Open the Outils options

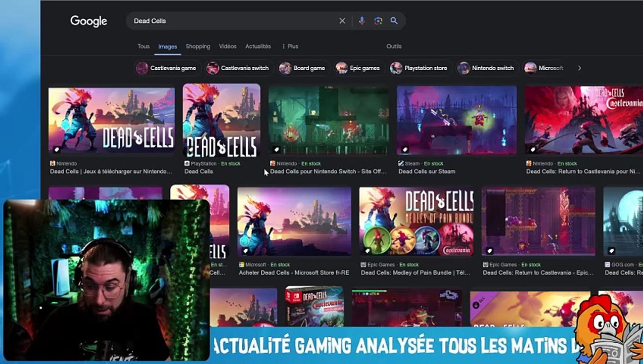(394, 46)
